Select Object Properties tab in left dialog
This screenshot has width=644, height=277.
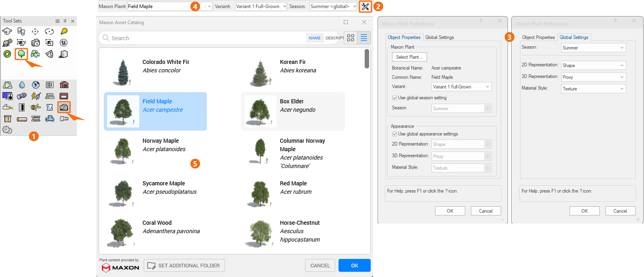(x=404, y=37)
